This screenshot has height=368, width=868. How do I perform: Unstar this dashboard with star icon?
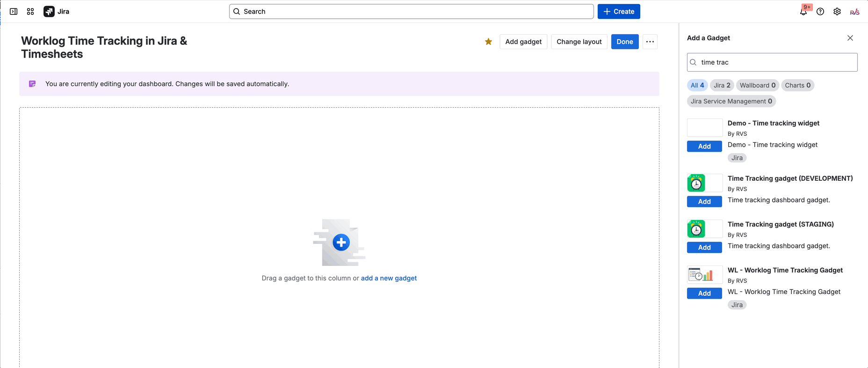click(x=488, y=42)
